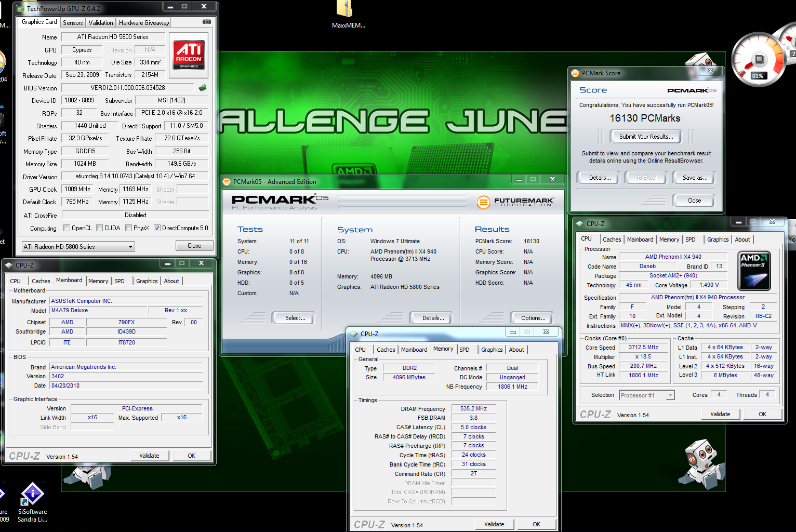
Task: Click the GPU Clock 1009 MHz field
Action: tap(77, 189)
